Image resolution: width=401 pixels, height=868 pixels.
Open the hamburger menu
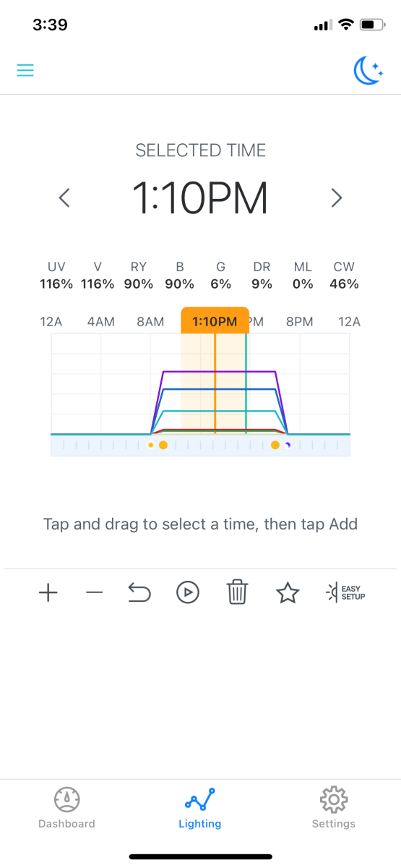click(25, 70)
